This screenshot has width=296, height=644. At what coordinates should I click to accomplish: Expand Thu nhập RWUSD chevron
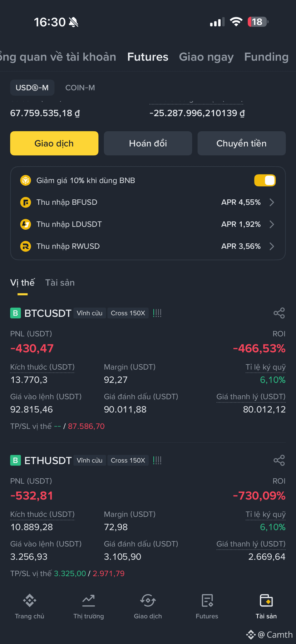(272, 246)
